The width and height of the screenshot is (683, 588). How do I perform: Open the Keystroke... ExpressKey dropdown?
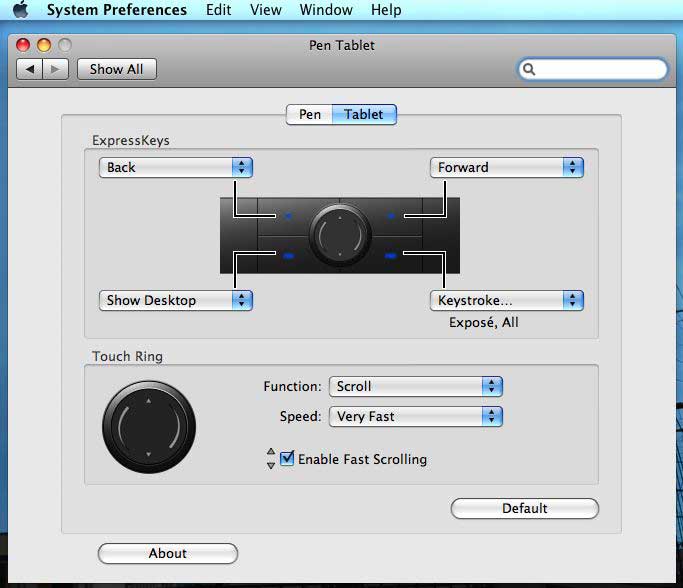point(507,301)
